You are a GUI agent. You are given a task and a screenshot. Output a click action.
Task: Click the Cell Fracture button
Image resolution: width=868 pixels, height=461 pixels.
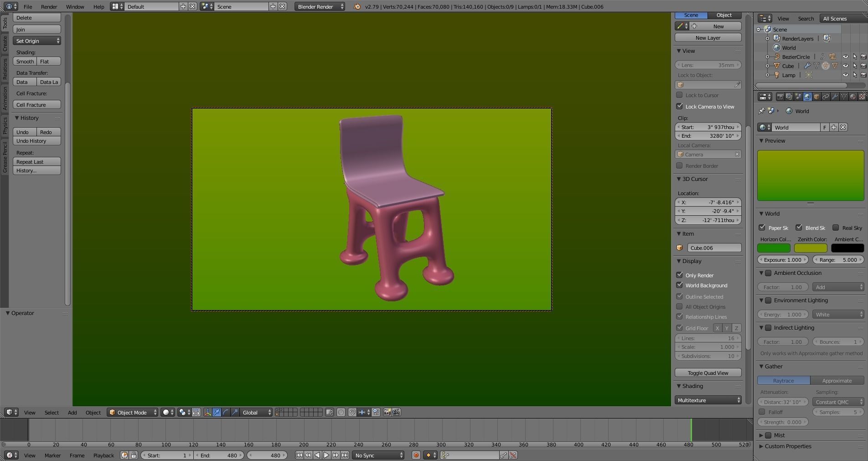pos(37,104)
